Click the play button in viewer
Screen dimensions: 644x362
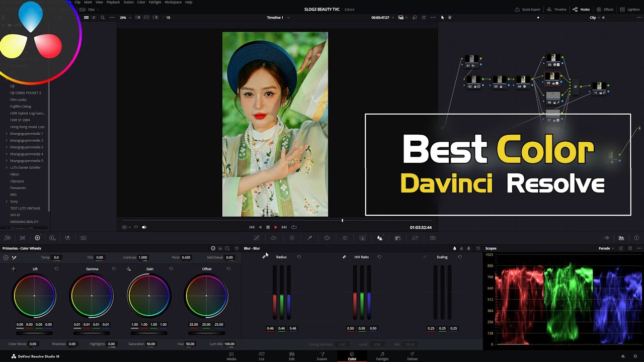[275, 227]
